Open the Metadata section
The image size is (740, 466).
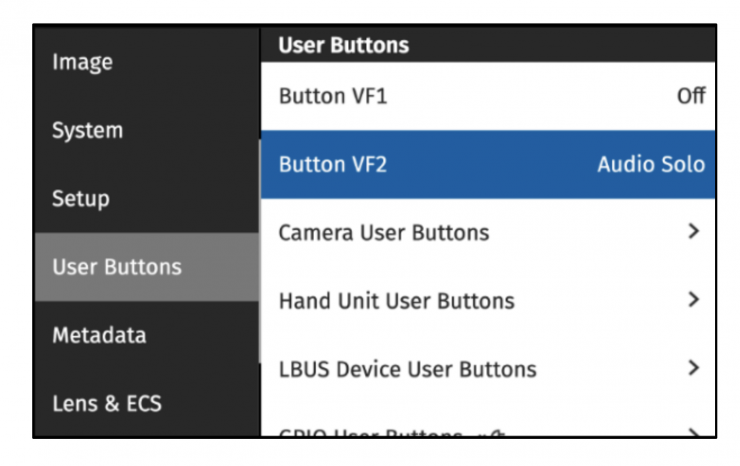(99, 335)
